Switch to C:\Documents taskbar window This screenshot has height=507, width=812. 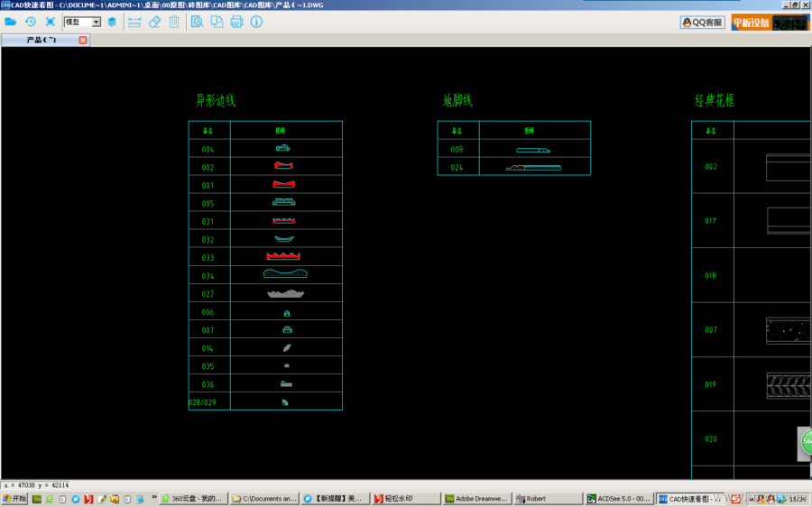263,499
